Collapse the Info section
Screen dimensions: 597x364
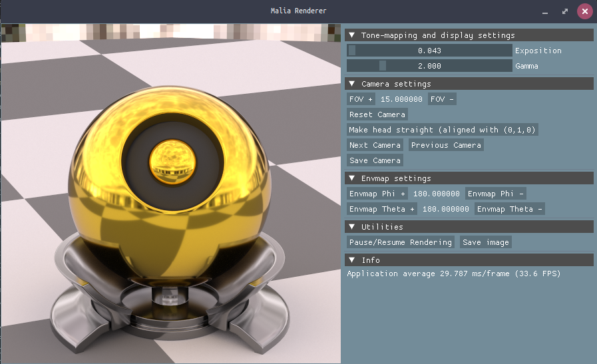tap(469, 260)
